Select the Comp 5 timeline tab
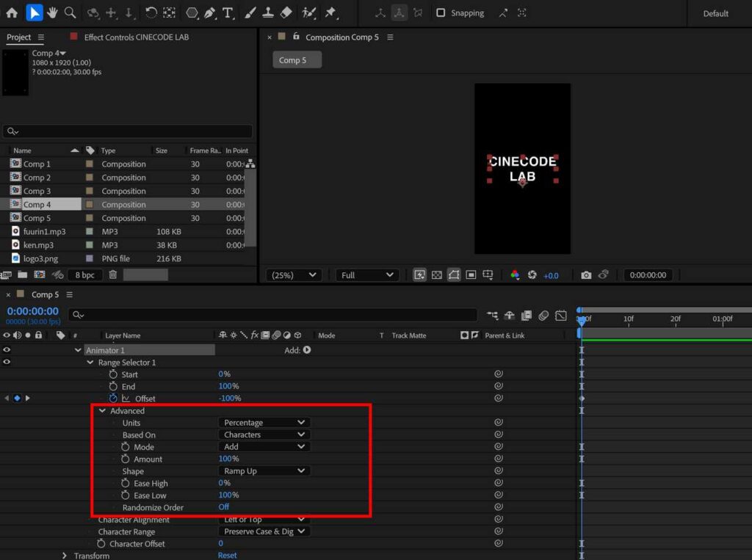752x560 pixels. pyautogui.click(x=45, y=294)
